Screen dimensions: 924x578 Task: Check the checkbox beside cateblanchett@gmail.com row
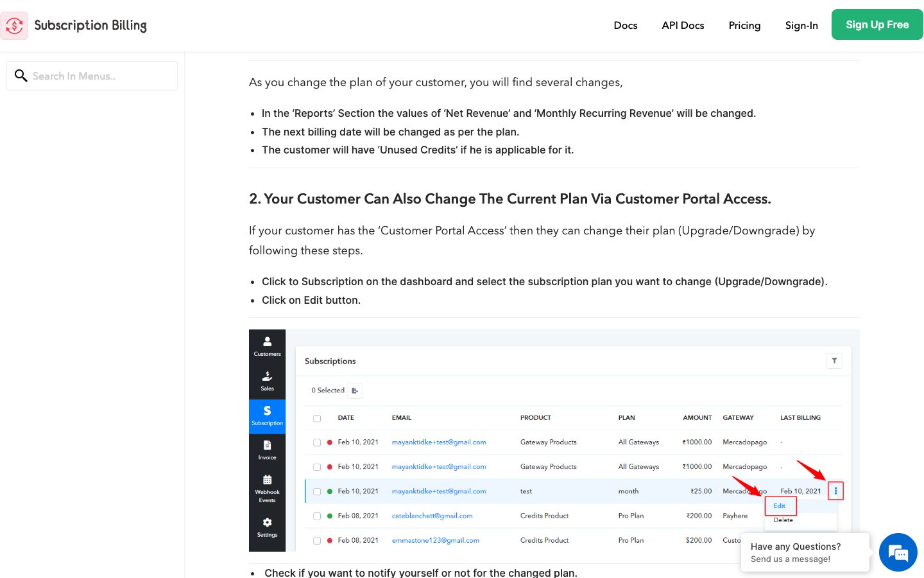[317, 516]
